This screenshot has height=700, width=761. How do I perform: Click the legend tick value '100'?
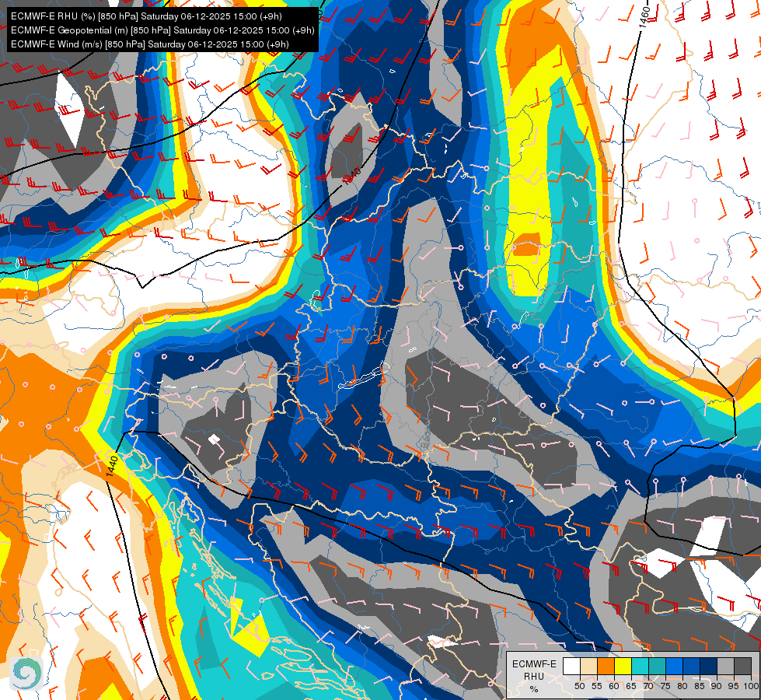click(x=751, y=686)
